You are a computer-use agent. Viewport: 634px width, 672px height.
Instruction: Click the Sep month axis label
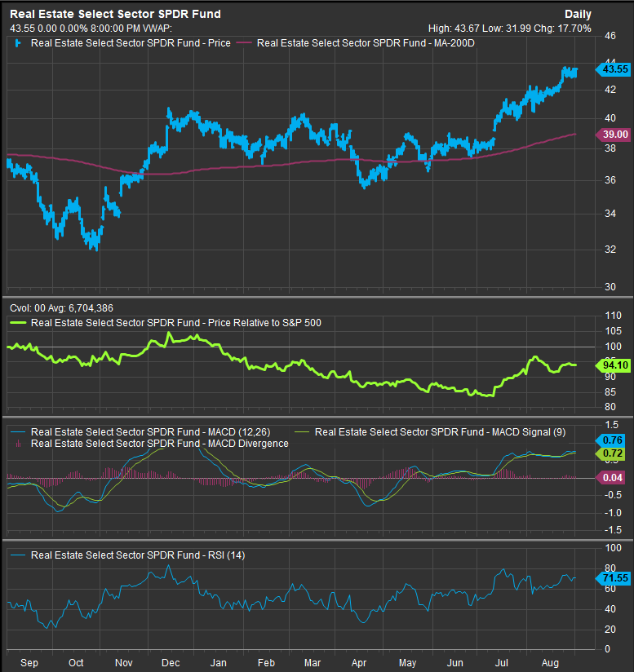(29, 662)
